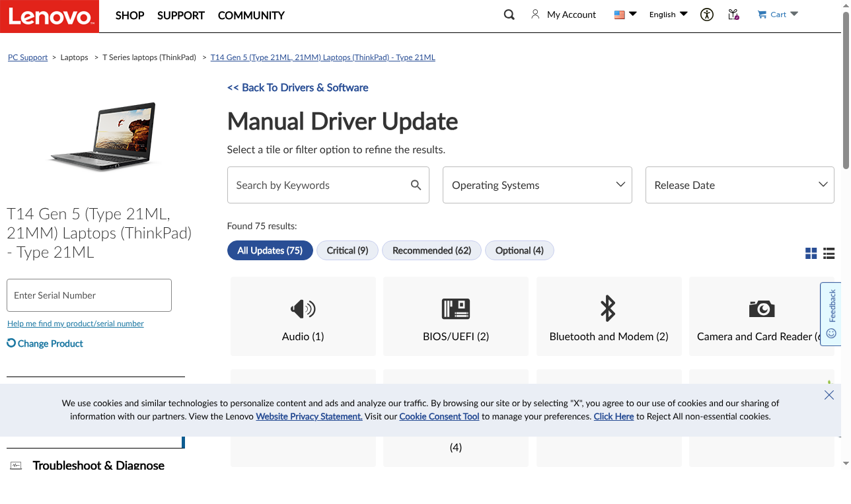851x504 pixels.
Task: Click T Series laptops (ThinkPad) breadcrumb
Action: point(149,57)
